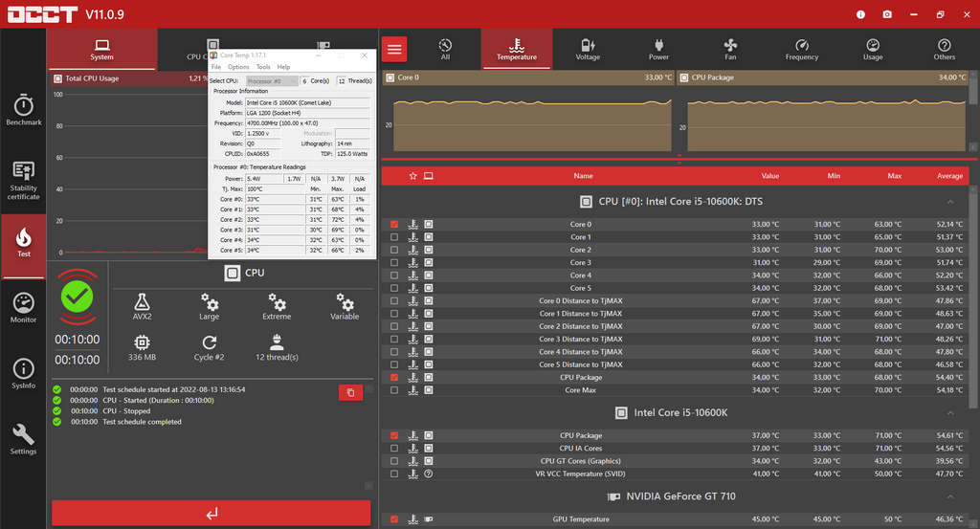This screenshot has width=980, height=529.
Task: Open the Select CPU dropdown in Core Temp
Action: pyautogui.click(x=272, y=81)
